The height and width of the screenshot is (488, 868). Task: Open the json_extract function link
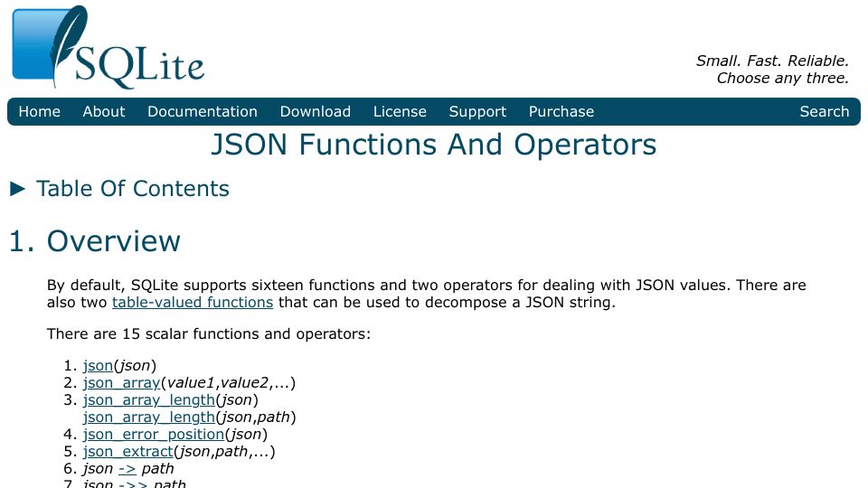pos(128,452)
